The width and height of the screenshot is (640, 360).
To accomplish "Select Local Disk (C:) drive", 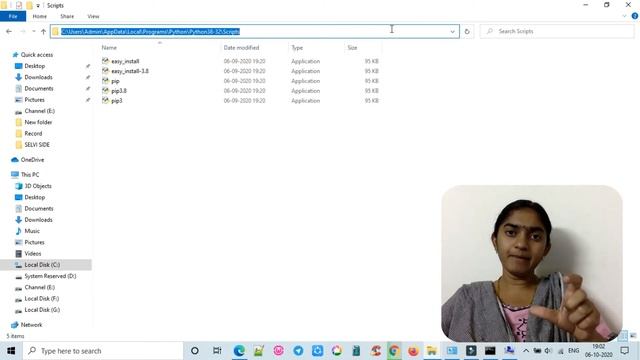I will point(42,265).
